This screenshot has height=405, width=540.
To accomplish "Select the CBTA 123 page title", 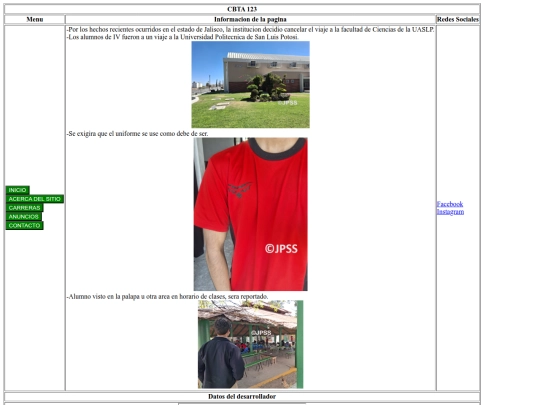I will coord(242,9).
